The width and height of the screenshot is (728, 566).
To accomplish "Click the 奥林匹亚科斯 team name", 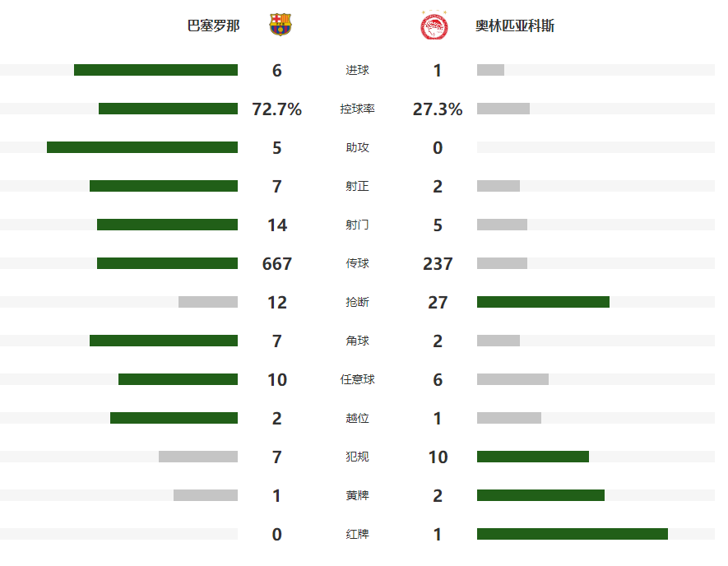I will click(515, 26).
